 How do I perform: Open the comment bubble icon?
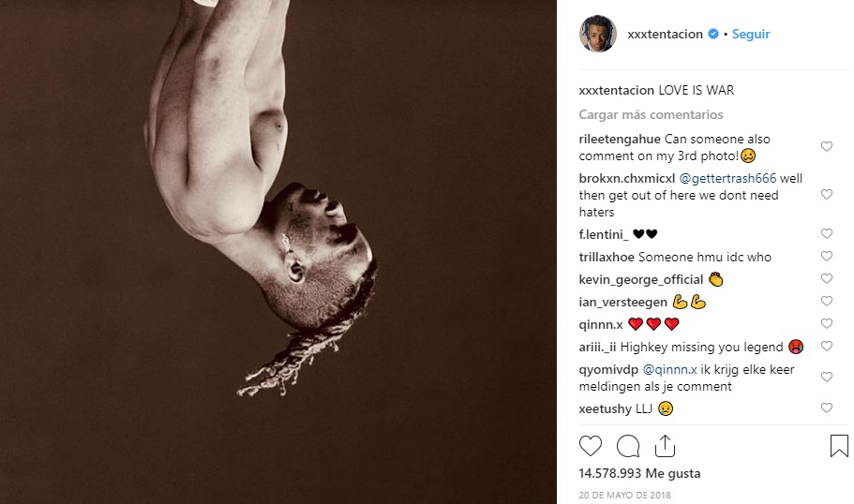(628, 445)
